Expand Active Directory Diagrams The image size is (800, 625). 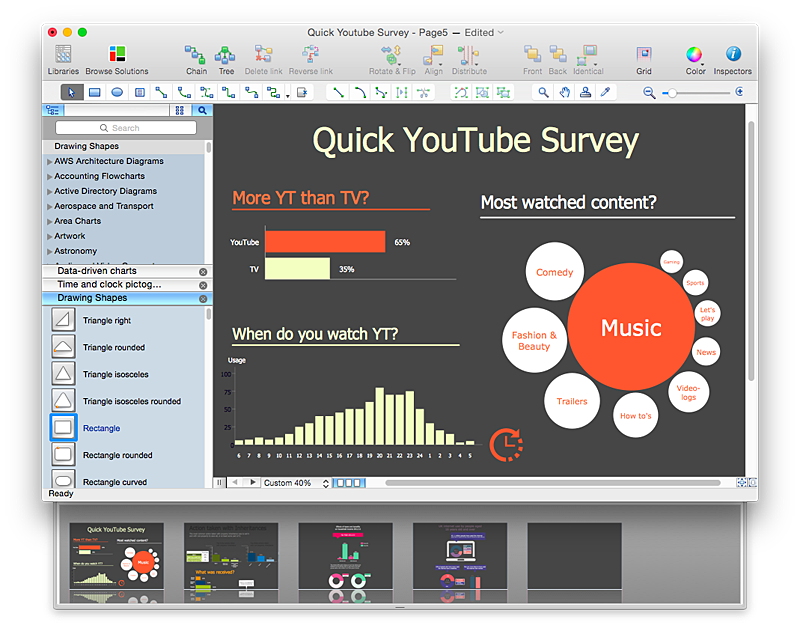[49, 192]
